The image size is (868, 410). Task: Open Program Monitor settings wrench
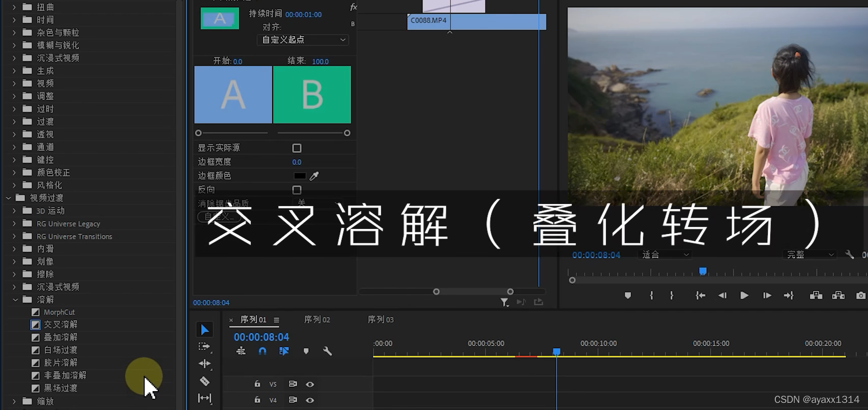850,254
